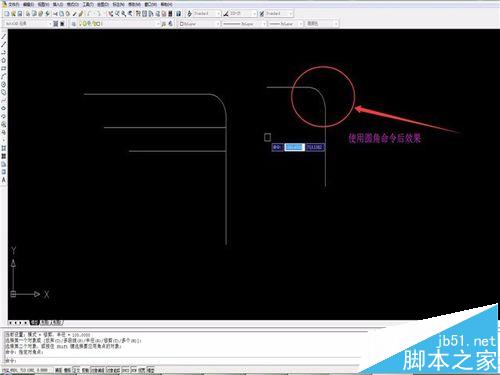The height and width of the screenshot is (375, 500).
Task: Open the linetype ByLayer dropdown
Action: 244,24
